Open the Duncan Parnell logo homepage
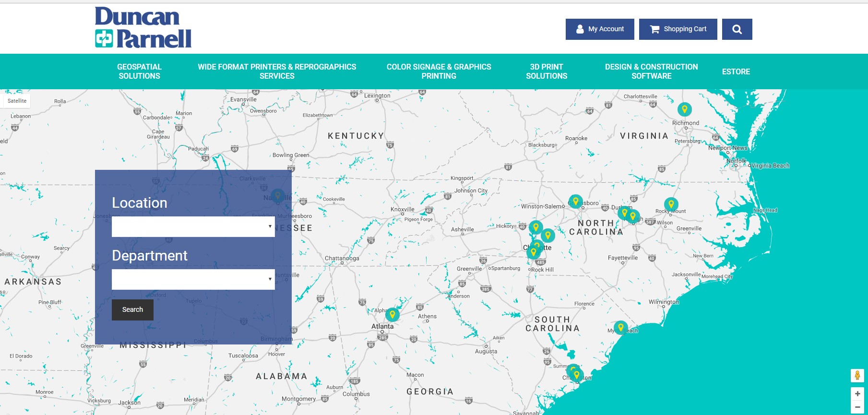Viewport: 868px width, 415px height. click(143, 27)
